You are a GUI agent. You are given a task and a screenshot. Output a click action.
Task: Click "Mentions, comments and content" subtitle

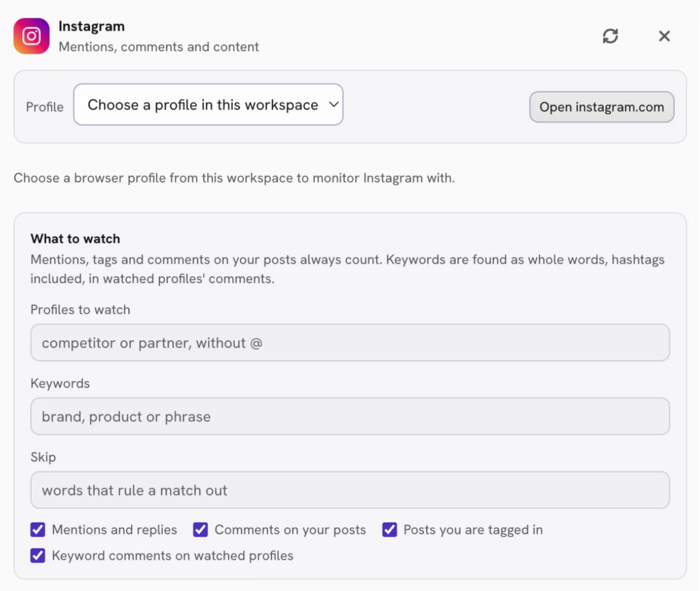(x=158, y=47)
